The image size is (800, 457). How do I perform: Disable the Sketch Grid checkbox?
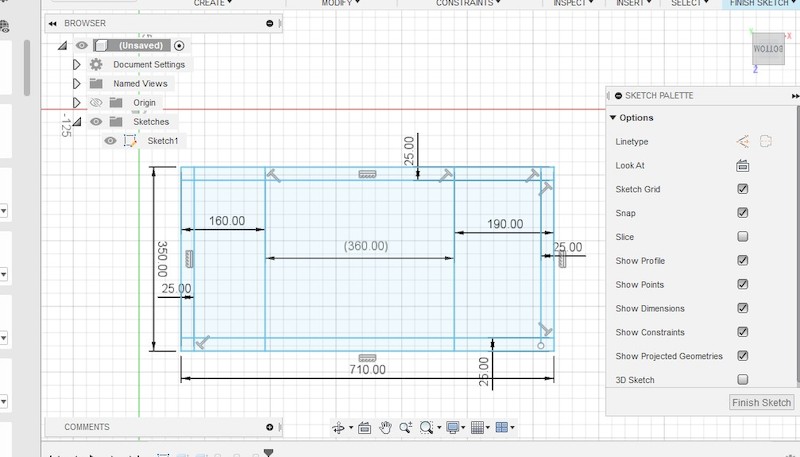tap(743, 189)
